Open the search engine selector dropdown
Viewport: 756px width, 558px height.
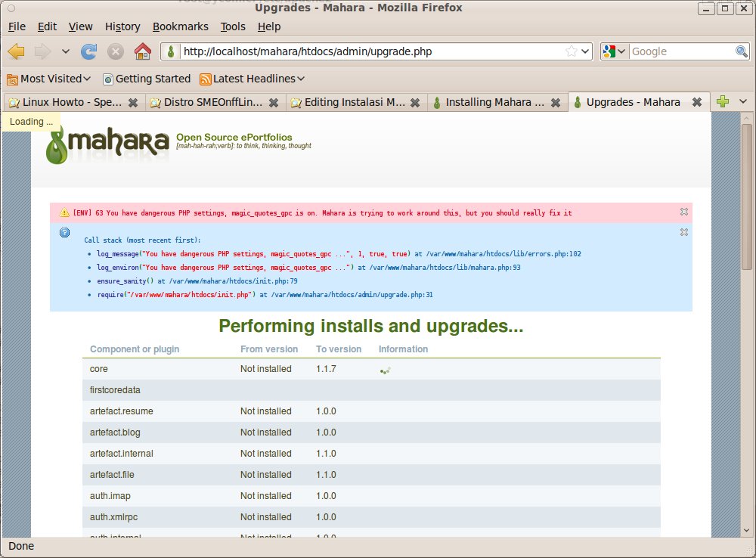click(x=615, y=51)
